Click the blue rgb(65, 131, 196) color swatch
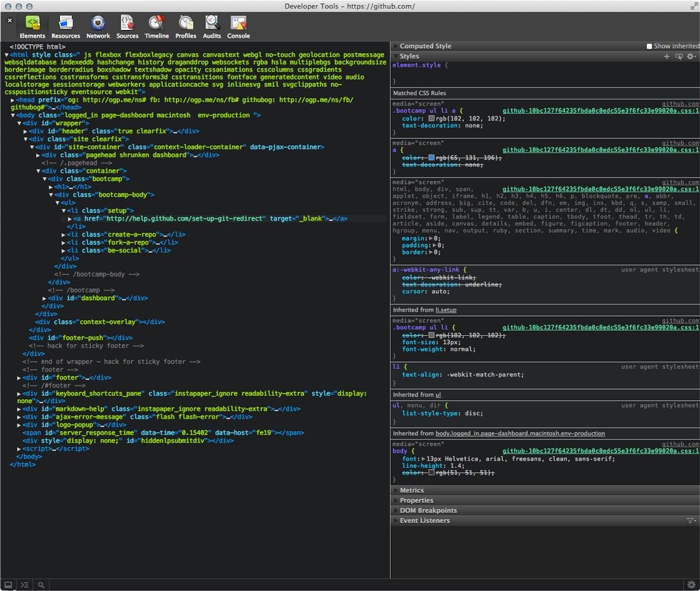This screenshot has width=700, height=591. point(431,158)
